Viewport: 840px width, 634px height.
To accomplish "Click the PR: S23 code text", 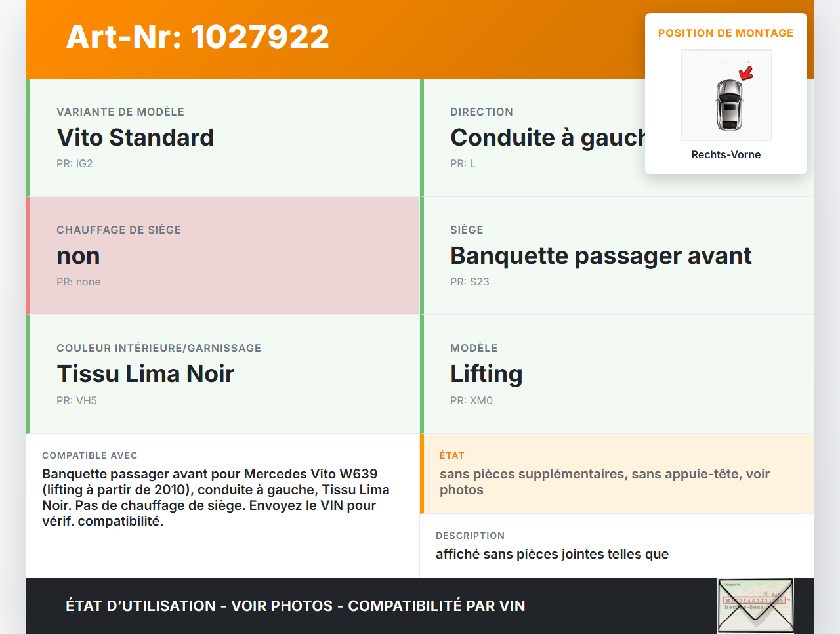I will [469, 282].
